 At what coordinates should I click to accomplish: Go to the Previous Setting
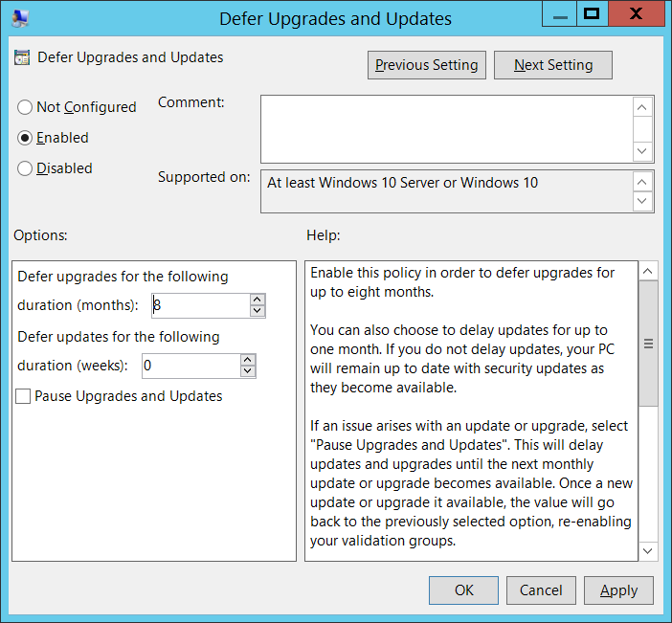pyautogui.click(x=427, y=65)
